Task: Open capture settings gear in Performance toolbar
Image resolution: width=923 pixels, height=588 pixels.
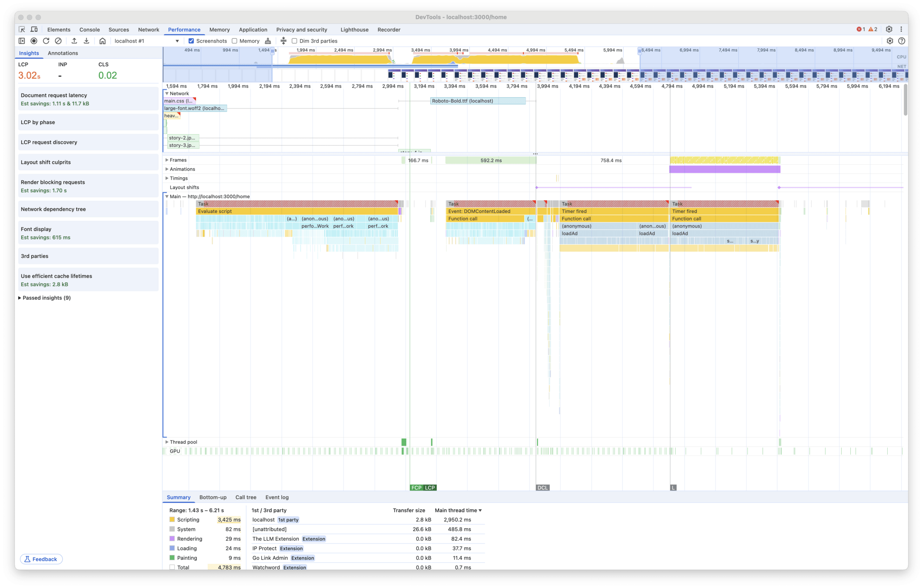Action: [x=889, y=41]
